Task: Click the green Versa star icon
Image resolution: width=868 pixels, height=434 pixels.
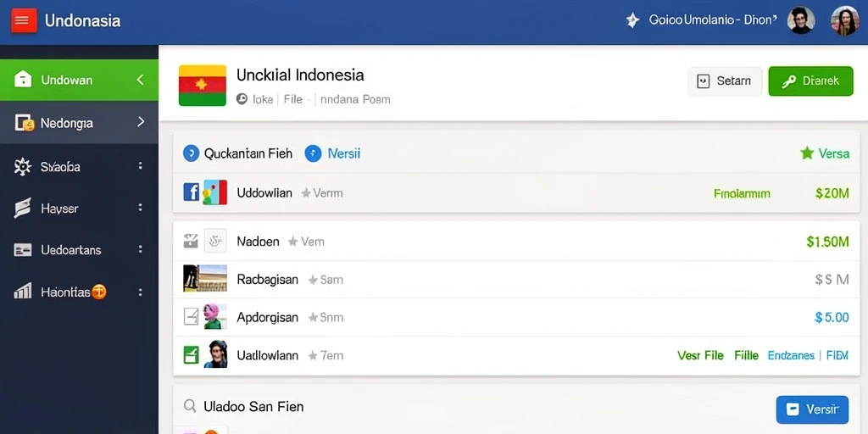Action: (x=807, y=153)
